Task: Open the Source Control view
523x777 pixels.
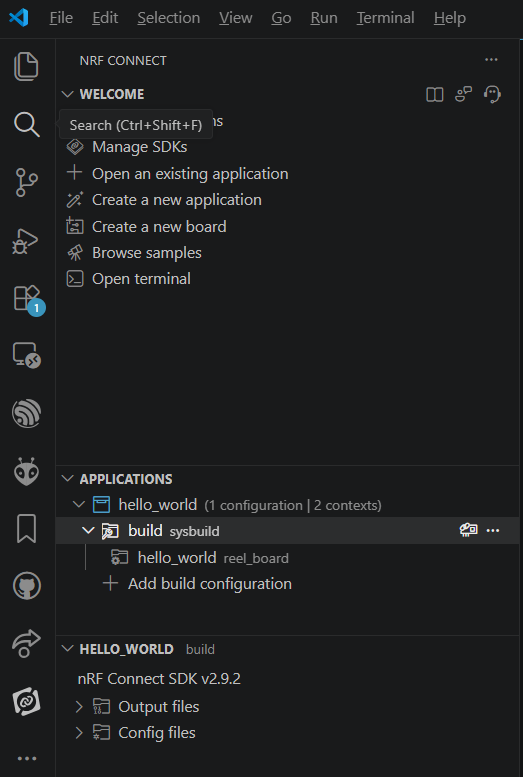Action: (x=26, y=182)
